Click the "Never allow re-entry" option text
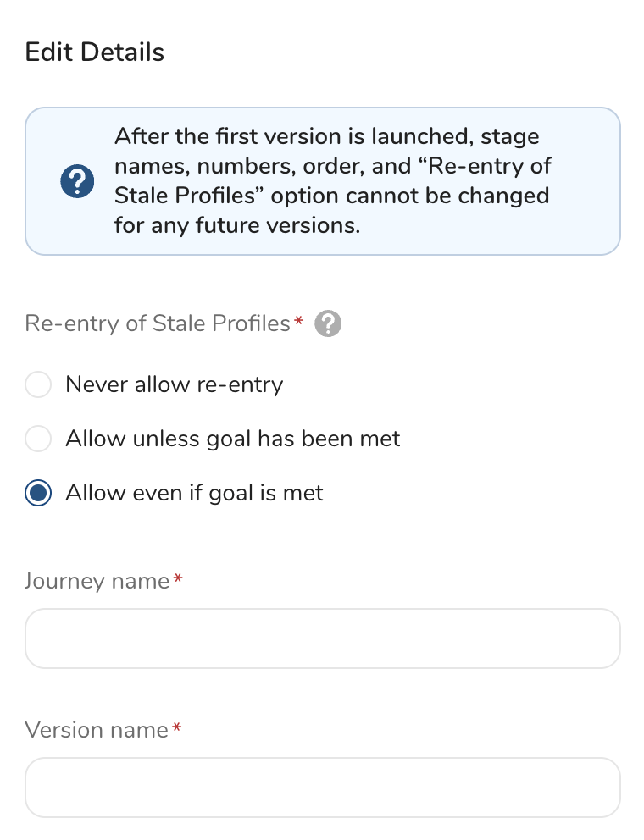The image size is (644, 840). [x=174, y=384]
